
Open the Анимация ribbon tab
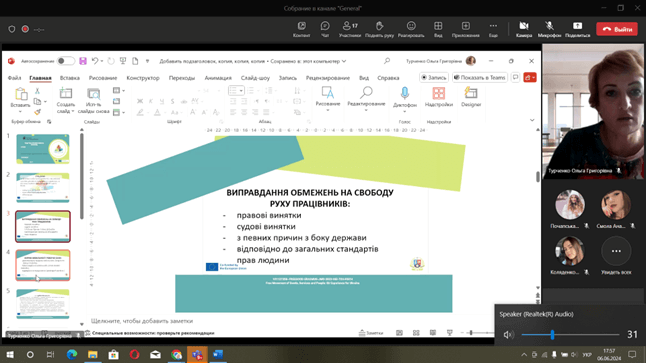click(218, 78)
